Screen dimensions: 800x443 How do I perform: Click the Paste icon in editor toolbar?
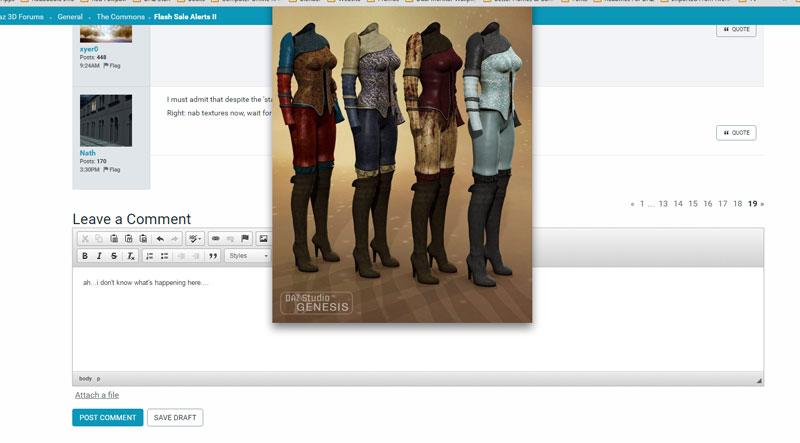coord(114,239)
